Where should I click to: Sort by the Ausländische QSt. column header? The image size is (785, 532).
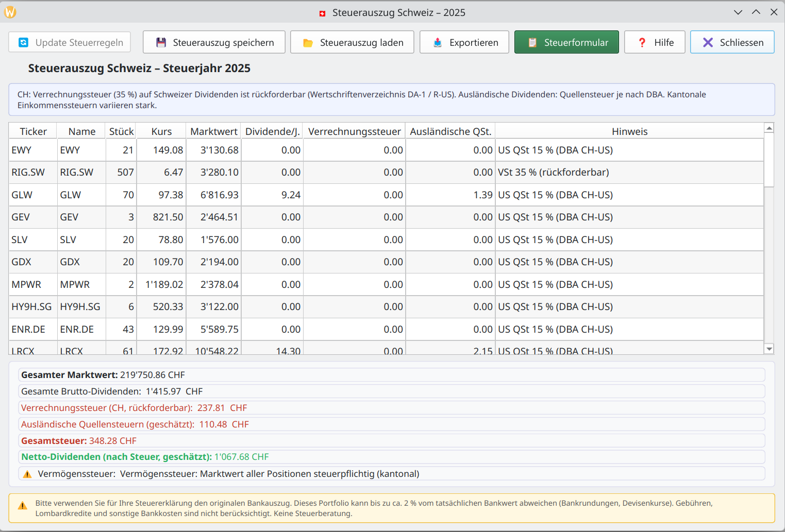[450, 131]
